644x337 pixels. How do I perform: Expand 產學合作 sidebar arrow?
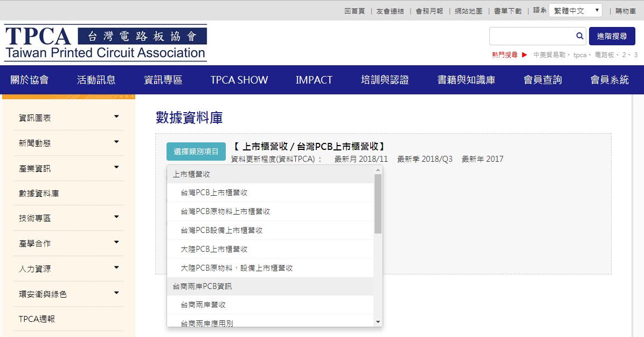click(116, 242)
